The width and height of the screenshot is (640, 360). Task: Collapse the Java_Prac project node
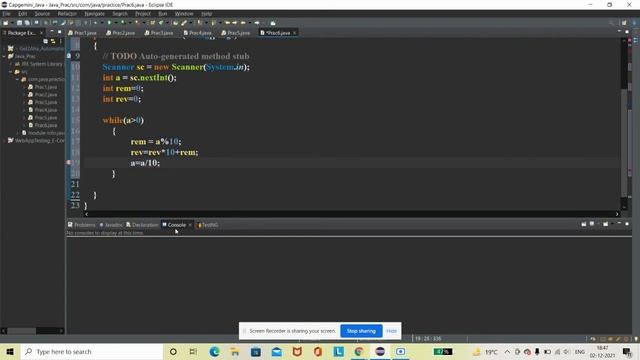[4, 56]
